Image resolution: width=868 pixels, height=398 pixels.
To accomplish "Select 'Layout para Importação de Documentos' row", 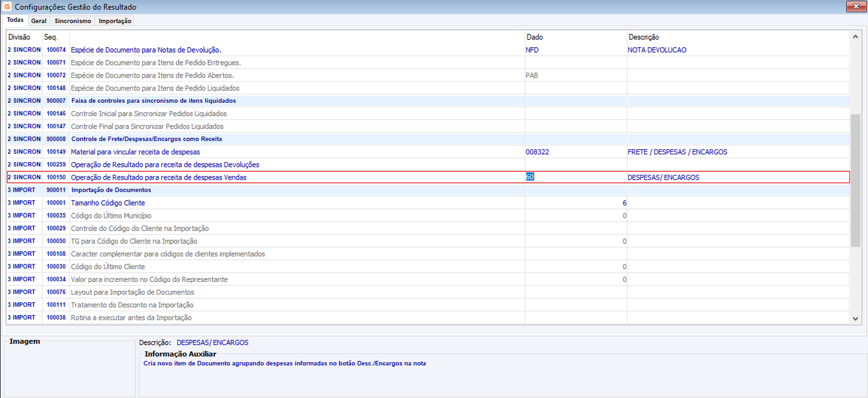I will (428, 292).
